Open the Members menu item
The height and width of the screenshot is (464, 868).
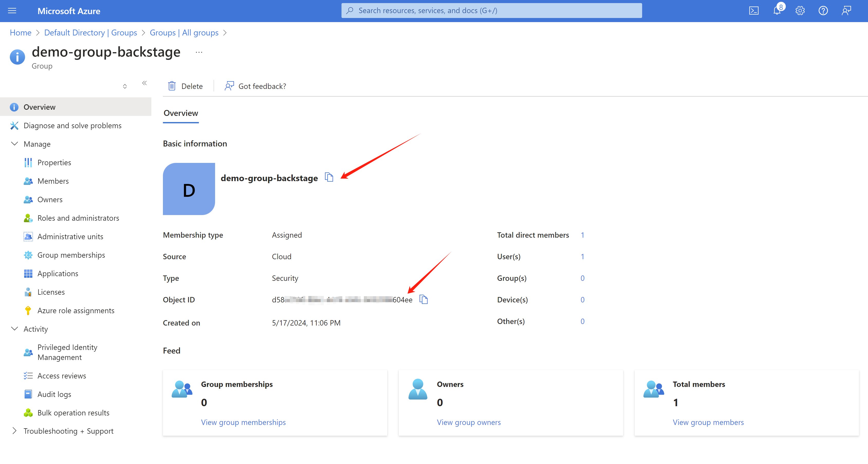(53, 181)
